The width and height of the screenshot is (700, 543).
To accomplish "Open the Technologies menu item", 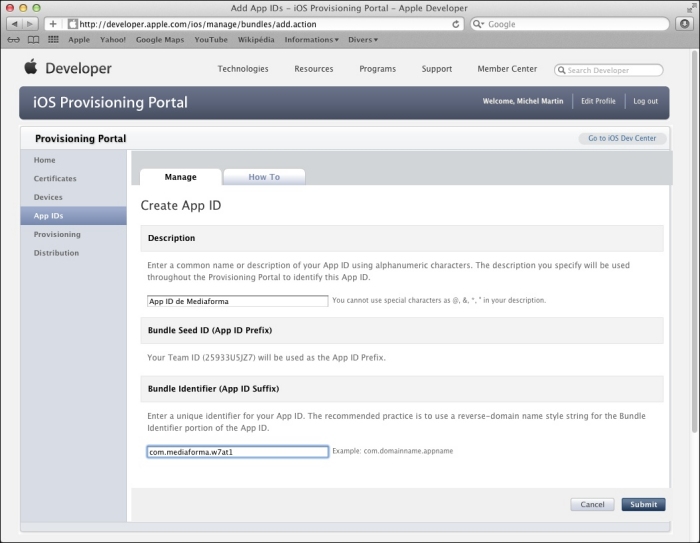I will tap(243, 69).
